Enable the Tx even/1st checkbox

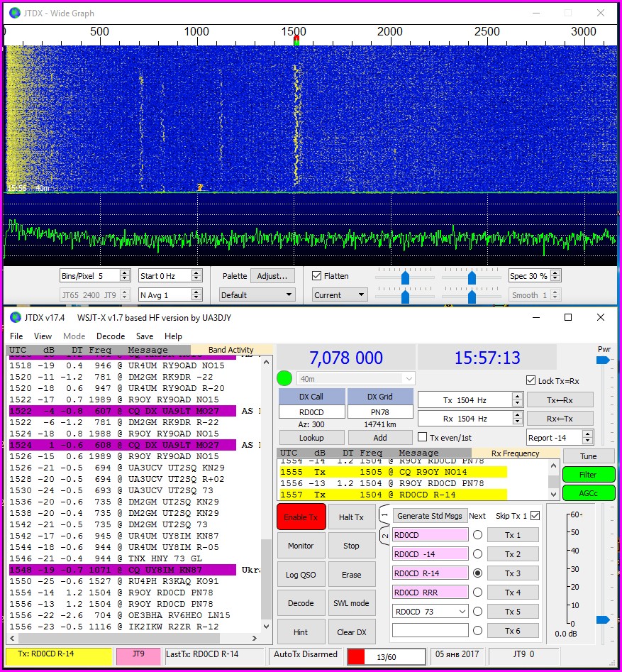pos(423,437)
